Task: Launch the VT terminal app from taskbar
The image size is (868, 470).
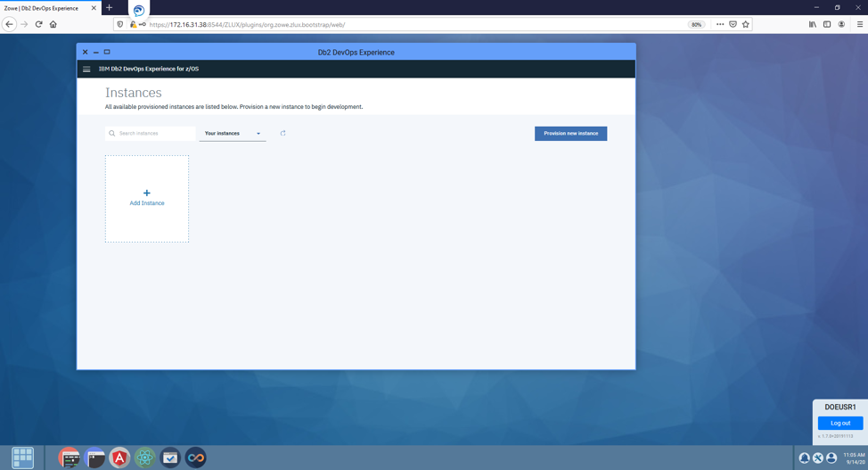Action: [x=94, y=458]
